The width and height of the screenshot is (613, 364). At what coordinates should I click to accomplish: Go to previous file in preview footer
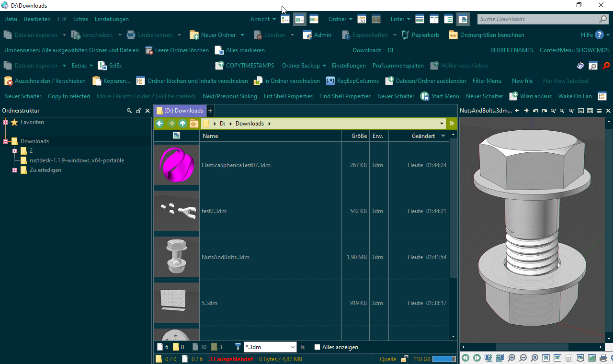click(465, 358)
